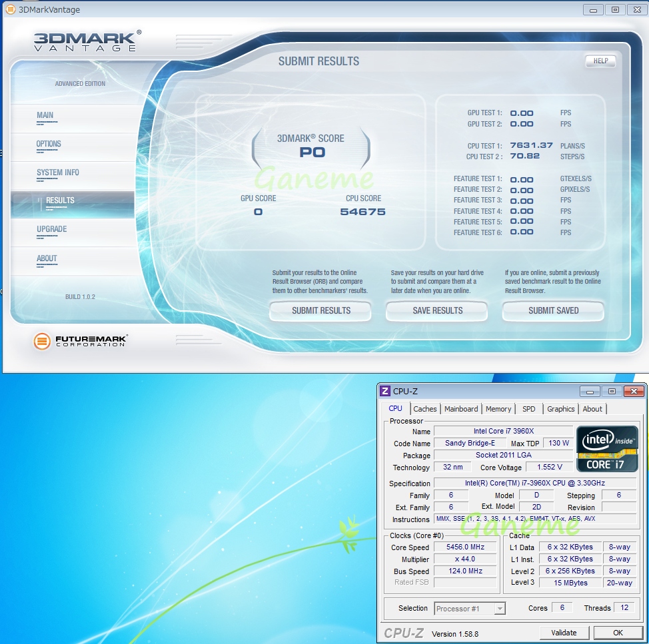649x644 pixels.
Task: Click the 3DMarkVantage title bar icon
Action: 11,9
